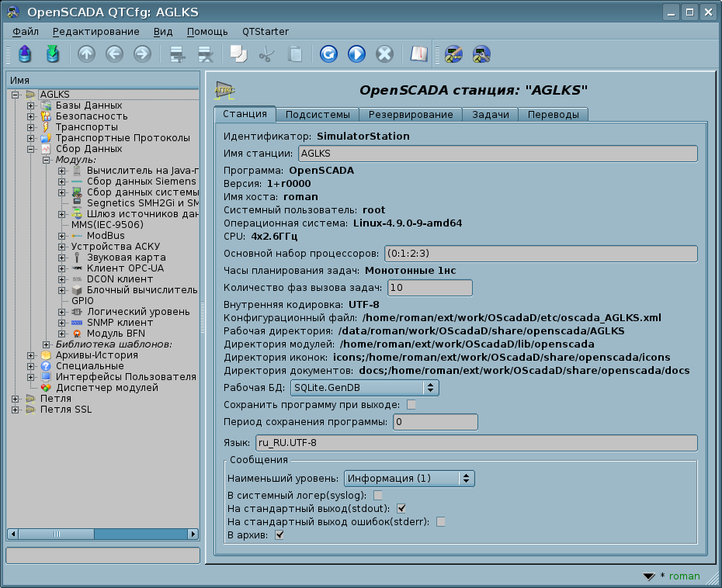Open the QTStarter menu
Viewport: 722px width, 588px height.
click(266, 32)
